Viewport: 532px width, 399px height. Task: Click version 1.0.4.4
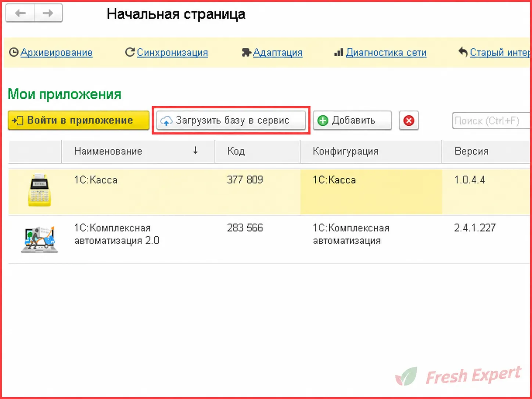coord(470,180)
